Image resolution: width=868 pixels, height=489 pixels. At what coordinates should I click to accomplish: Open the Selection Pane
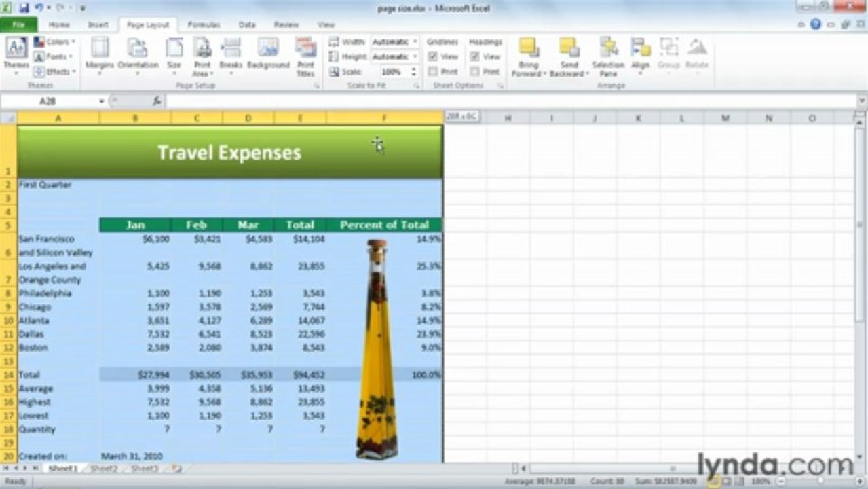pos(608,56)
